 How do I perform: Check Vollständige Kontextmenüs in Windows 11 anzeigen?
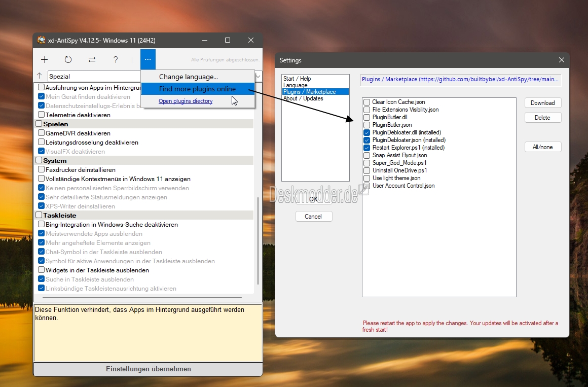pos(41,179)
